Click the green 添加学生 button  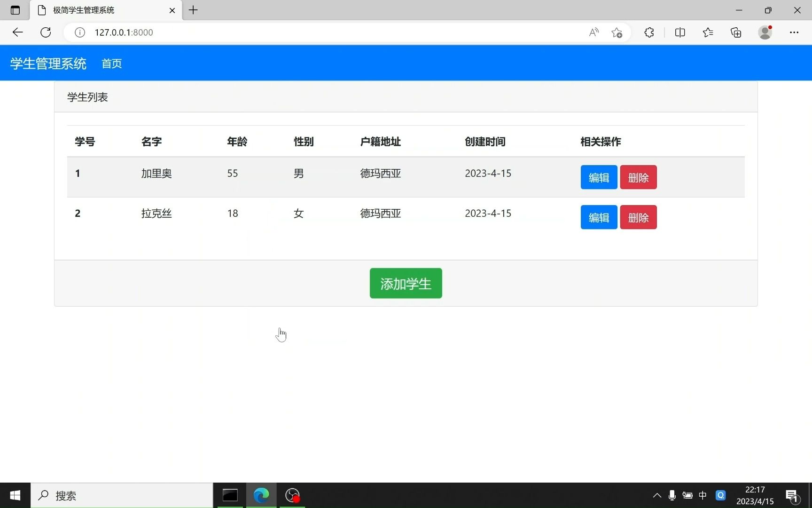(406, 283)
